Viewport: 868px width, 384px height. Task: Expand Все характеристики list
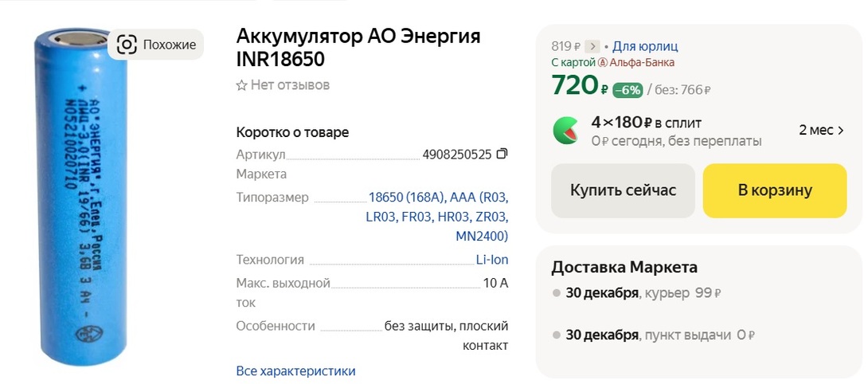click(295, 370)
